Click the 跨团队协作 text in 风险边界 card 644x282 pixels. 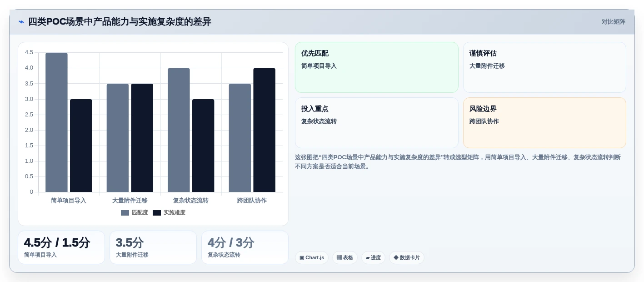[x=484, y=121]
